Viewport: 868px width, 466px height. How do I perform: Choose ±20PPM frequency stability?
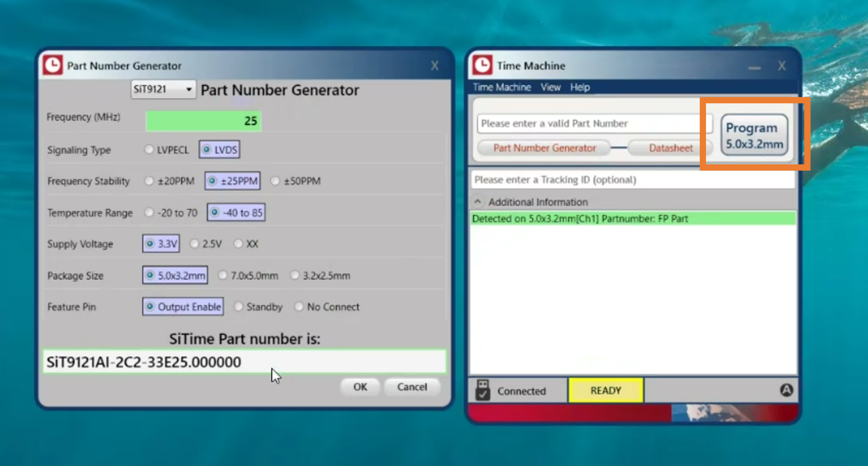coord(169,181)
